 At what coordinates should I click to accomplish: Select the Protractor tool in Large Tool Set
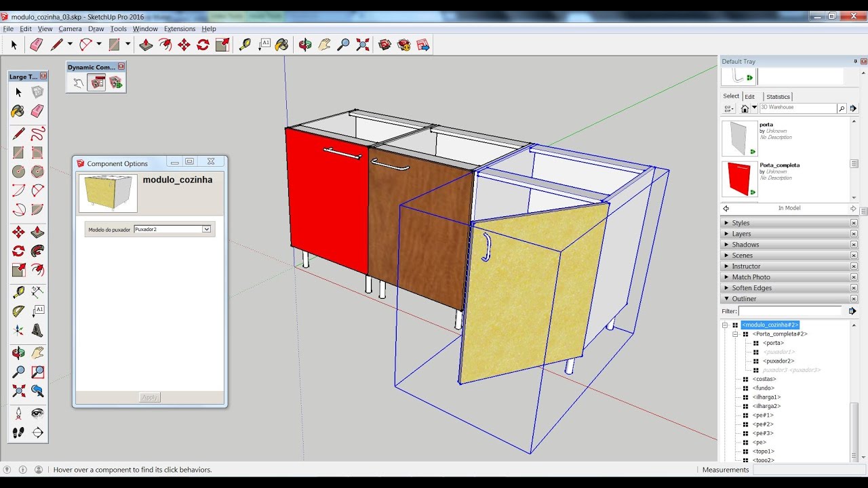(18, 311)
